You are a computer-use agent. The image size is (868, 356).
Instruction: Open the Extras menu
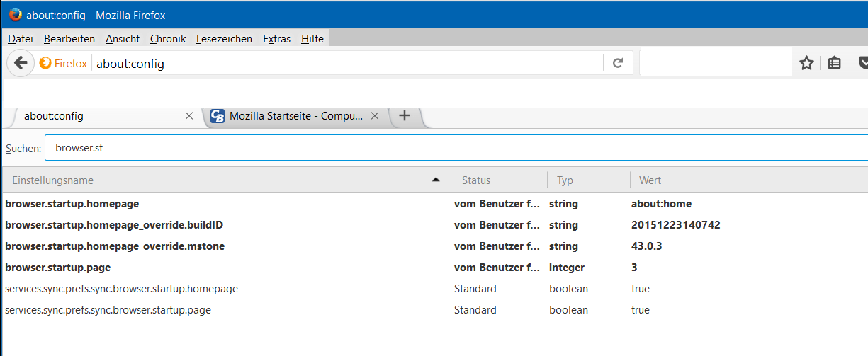(277, 39)
